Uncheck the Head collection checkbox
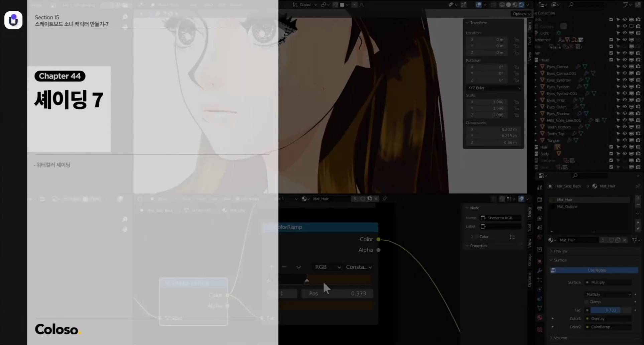Viewport: 644px width, 345px height. coord(611,60)
